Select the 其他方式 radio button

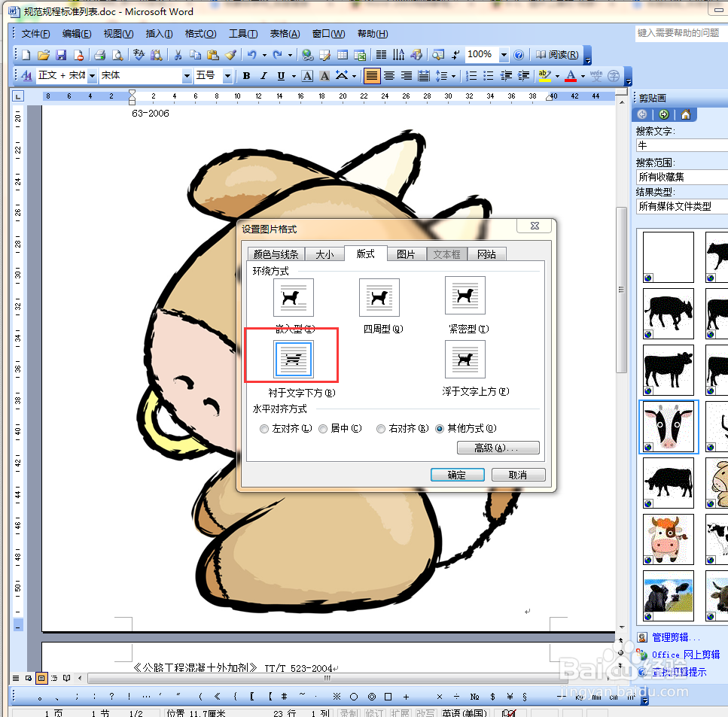click(x=439, y=429)
